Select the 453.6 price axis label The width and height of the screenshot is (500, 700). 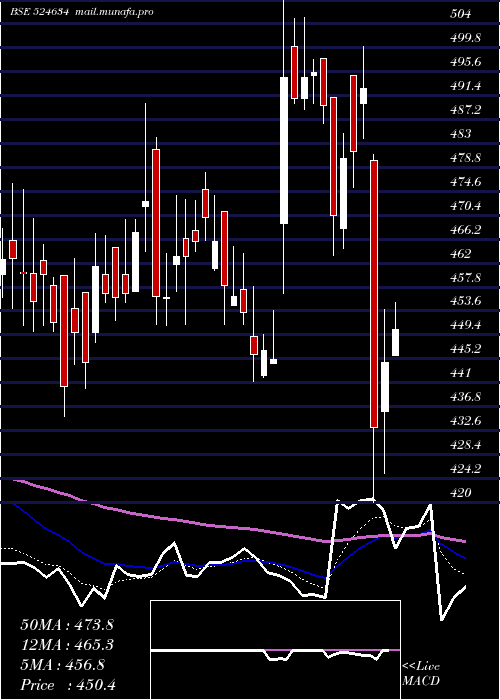pos(466,301)
